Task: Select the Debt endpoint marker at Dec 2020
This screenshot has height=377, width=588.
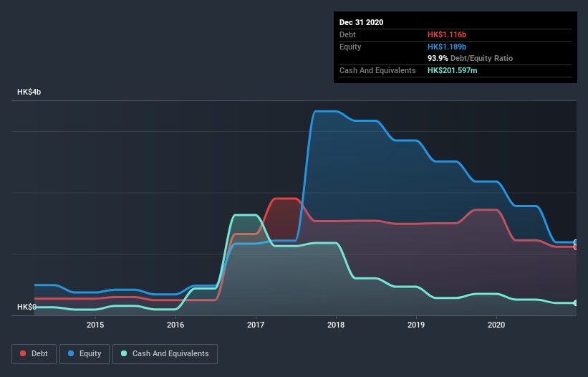Action: (x=576, y=247)
